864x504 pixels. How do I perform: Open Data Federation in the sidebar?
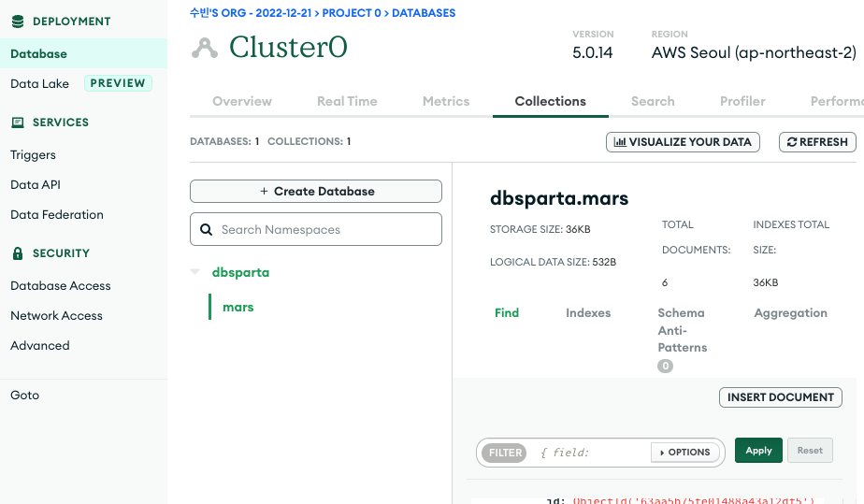[x=57, y=214]
